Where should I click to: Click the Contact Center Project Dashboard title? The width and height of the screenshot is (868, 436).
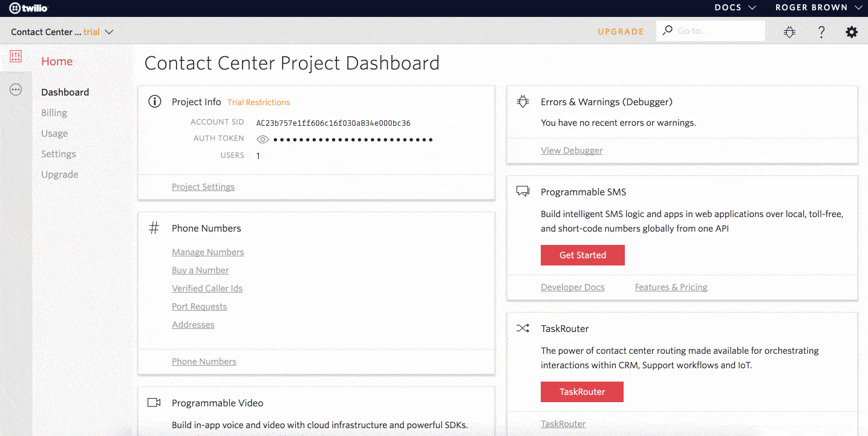pos(292,63)
